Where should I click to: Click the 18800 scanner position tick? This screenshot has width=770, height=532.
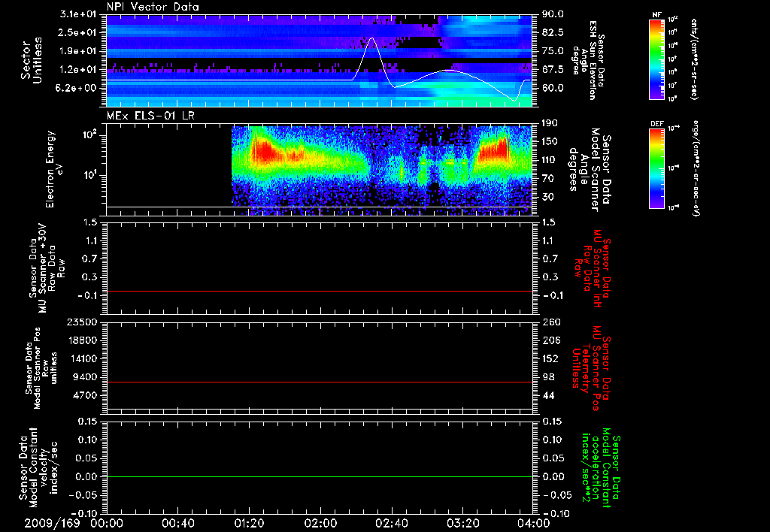coord(84,340)
